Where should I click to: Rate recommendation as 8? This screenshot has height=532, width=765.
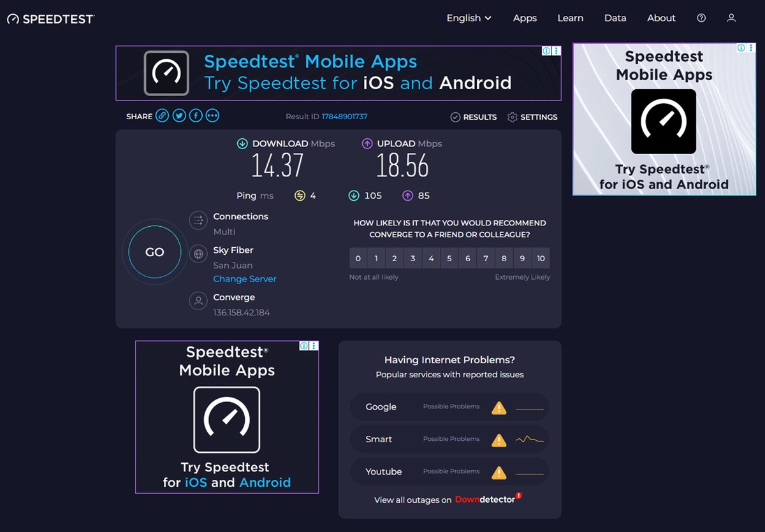pyautogui.click(x=504, y=258)
